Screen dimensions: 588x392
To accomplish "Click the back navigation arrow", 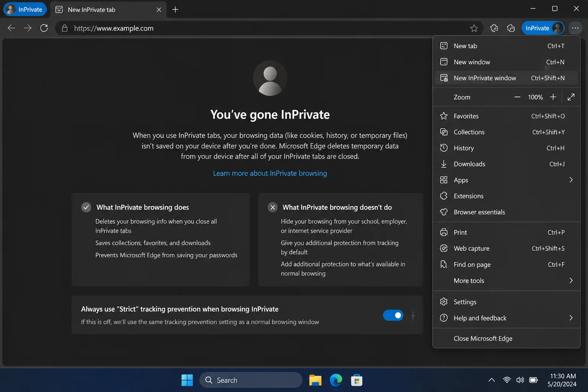I will [11, 28].
